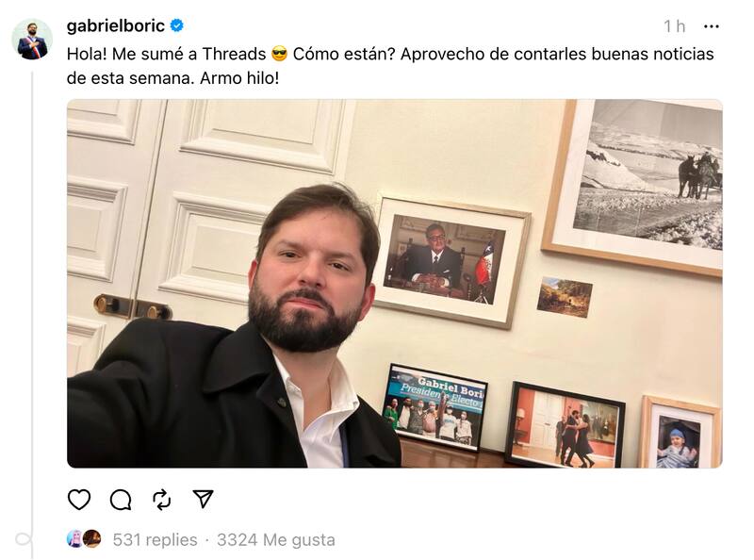The height and width of the screenshot is (560, 754).
Task: Open the gabrielboric profile picture
Action: point(32,40)
